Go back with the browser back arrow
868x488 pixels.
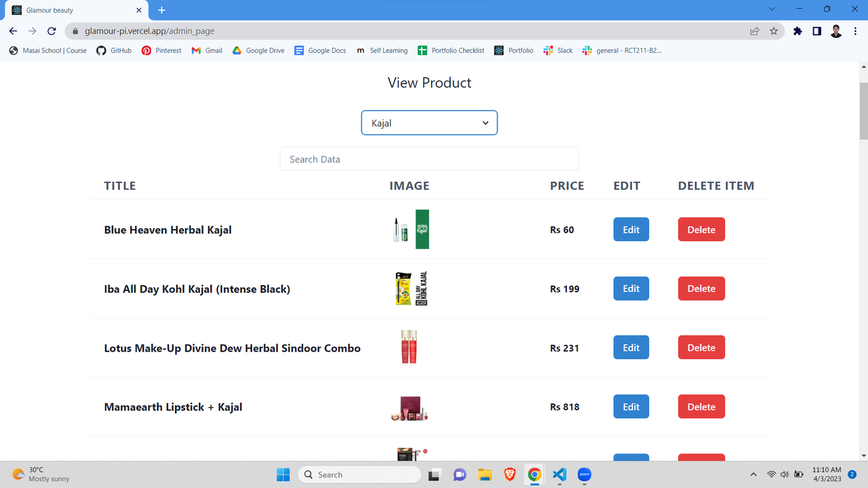[x=13, y=31]
